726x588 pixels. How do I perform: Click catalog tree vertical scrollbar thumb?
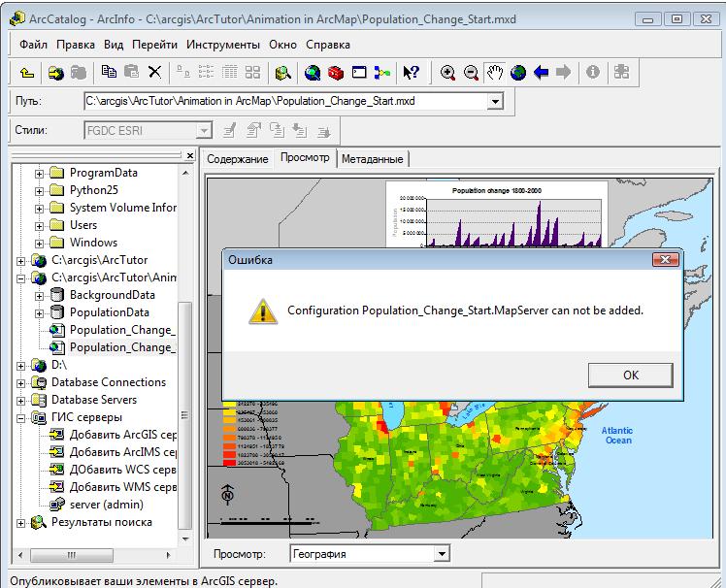tap(184, 415)
